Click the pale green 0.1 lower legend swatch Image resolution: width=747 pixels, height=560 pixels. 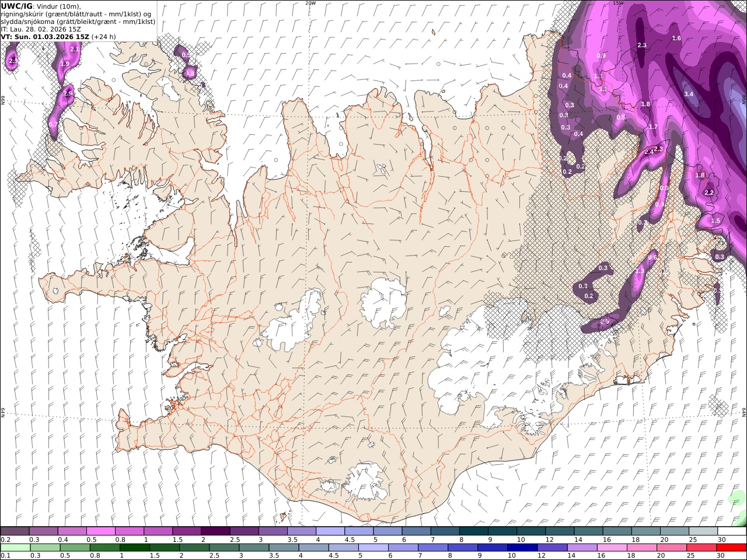[15, 547]
